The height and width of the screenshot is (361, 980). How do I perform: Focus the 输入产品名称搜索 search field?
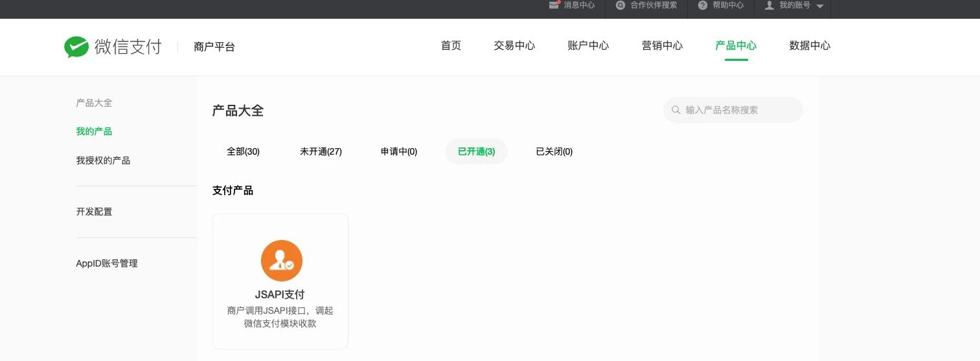tap(733, 110)
